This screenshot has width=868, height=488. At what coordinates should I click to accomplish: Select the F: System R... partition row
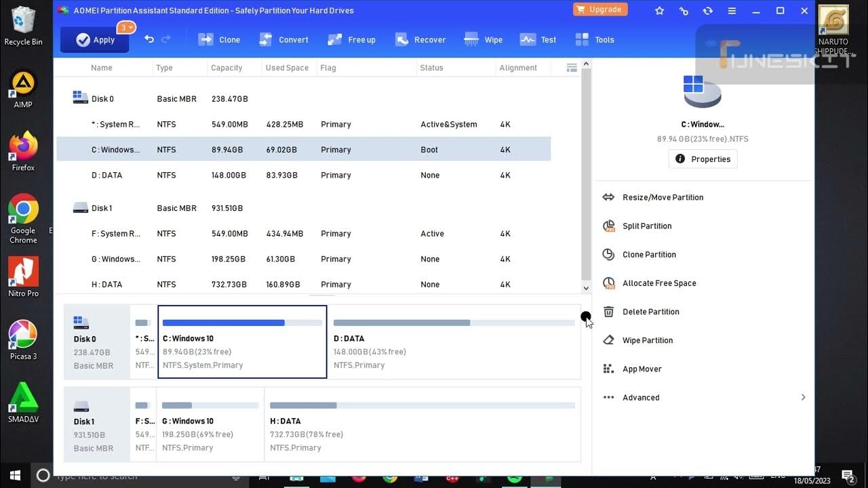[x=303, y=234]
